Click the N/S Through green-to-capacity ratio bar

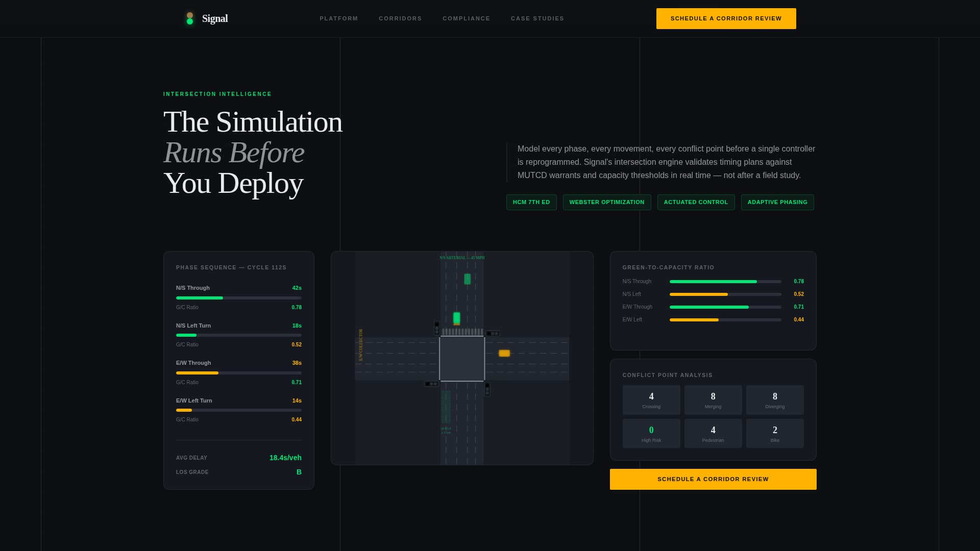(725, 282)
